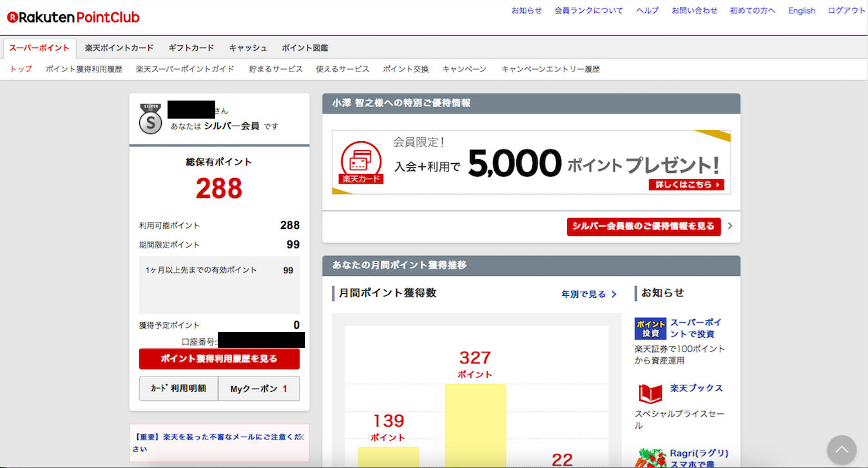Click the 5,000 ポイントプレゼント banner

(x=532, y=162)
